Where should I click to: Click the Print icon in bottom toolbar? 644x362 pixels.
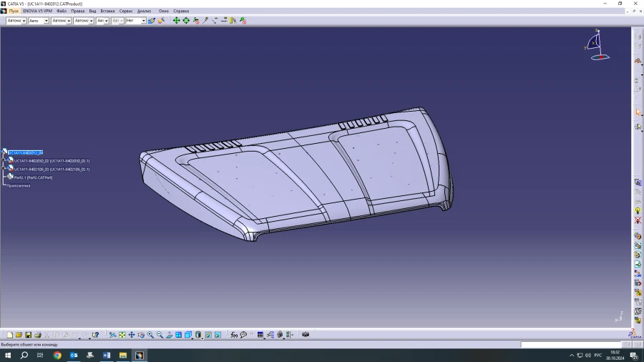pos(38,335)
